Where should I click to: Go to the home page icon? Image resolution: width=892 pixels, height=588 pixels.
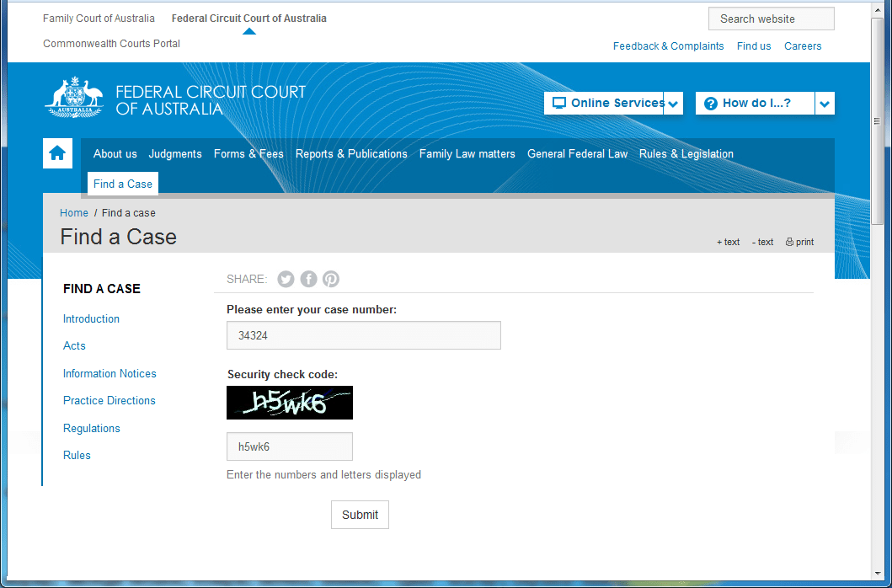tap(57, 153)
